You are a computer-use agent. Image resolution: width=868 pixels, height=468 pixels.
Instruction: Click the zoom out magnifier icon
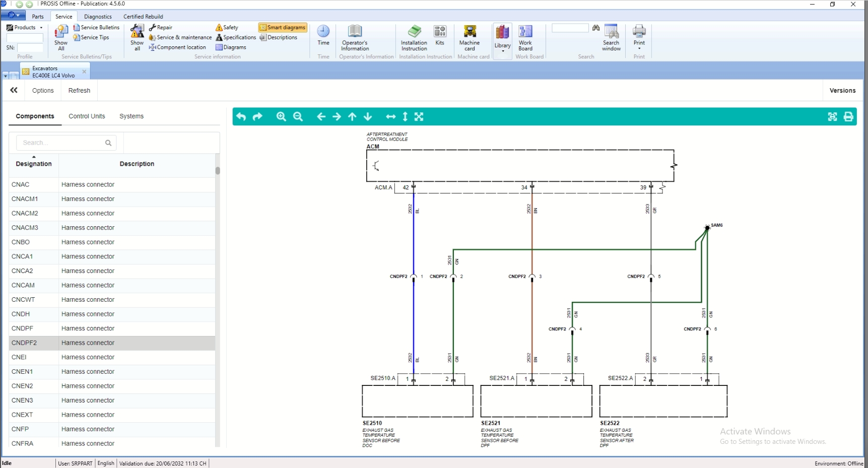(298, 117)
